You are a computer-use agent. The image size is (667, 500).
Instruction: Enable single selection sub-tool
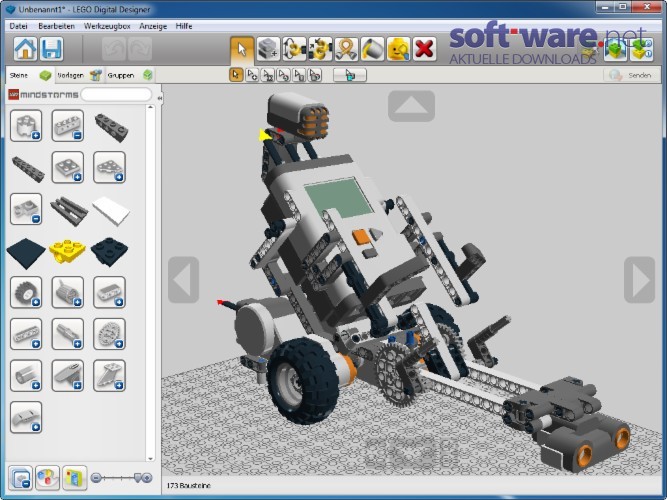236,75
